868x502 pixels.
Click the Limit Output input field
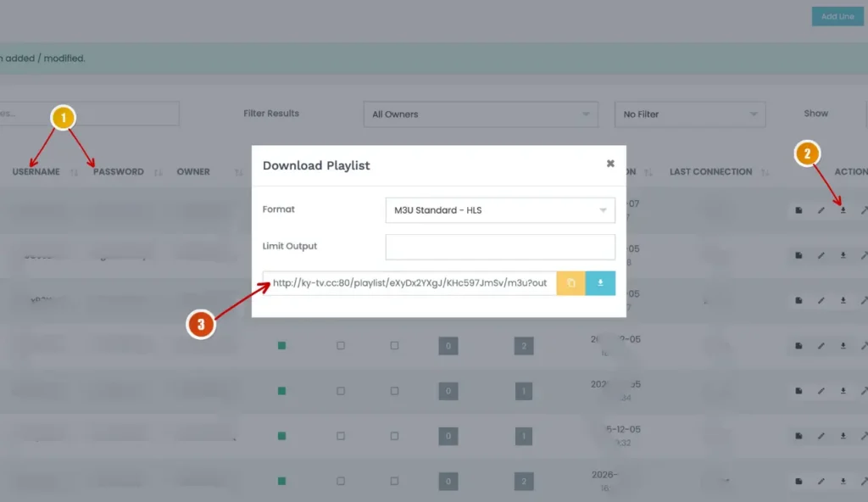pos(500,247)
